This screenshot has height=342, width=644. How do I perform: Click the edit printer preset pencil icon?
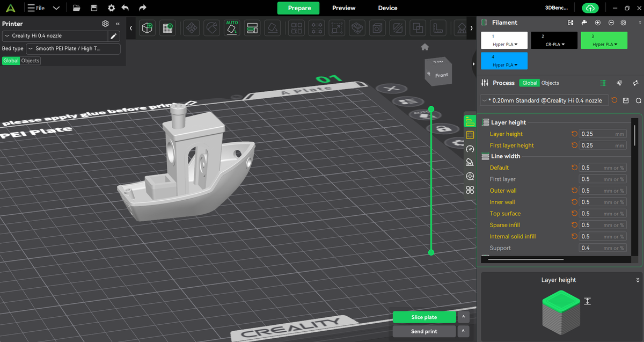pyautogui.click(x=114, y=36)
